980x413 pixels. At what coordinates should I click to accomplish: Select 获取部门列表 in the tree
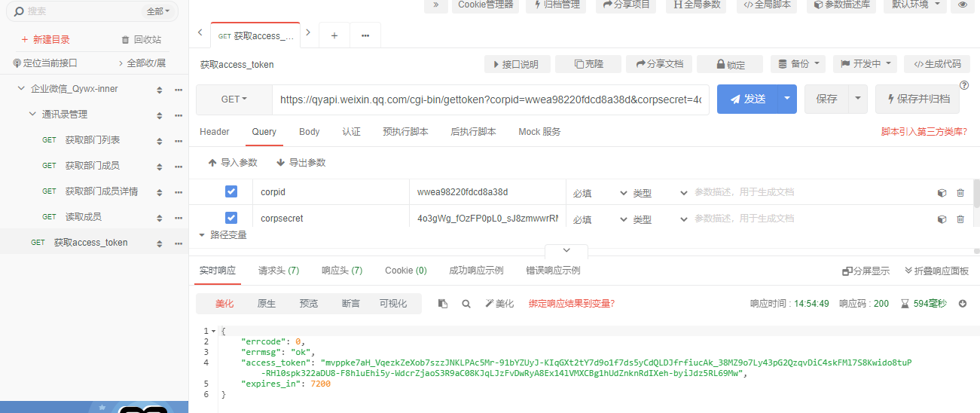(93, 140)
